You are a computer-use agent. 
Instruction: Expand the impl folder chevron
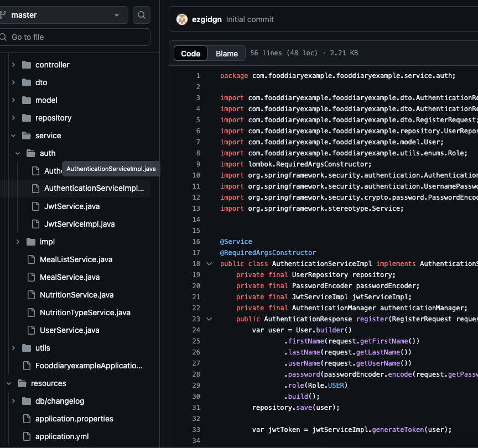pos(18,242)
